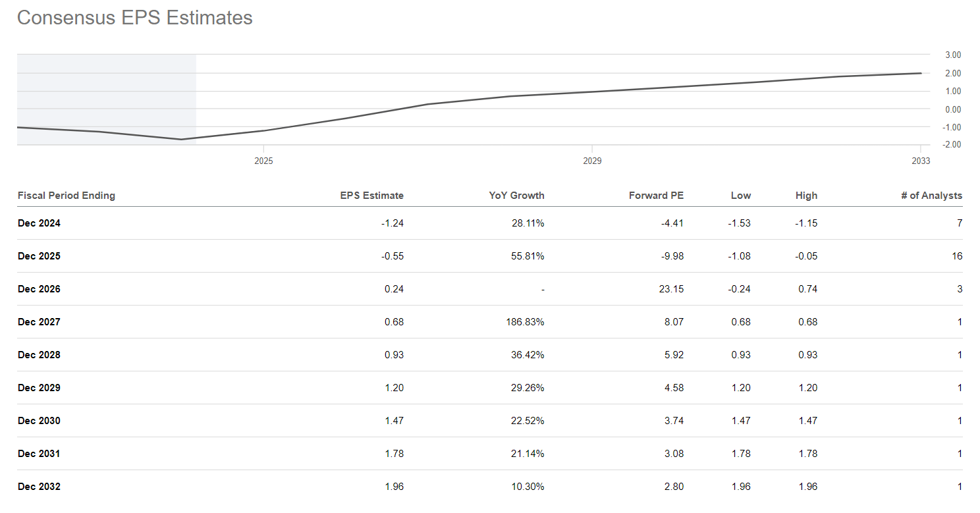The width and height of the screenshot is (980, 513).
Task: Select the Dec 2025 fiscal period row
Action: (x=39, y=256)
